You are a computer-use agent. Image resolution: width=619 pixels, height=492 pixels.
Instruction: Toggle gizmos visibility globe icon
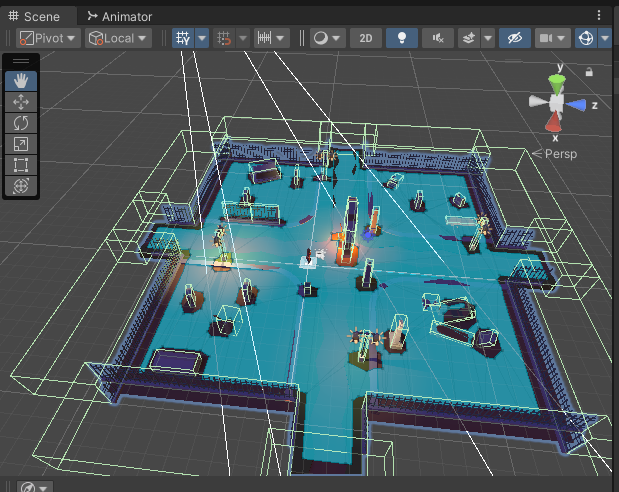(586, 38)
